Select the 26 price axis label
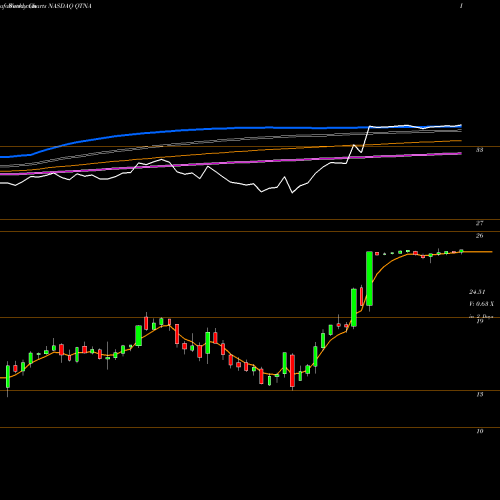 coord(479,236)
